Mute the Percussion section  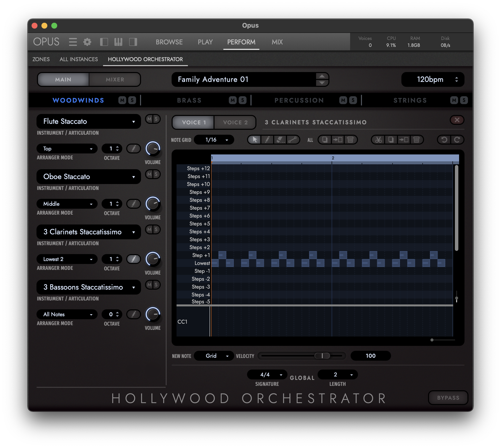pos(343,100)
